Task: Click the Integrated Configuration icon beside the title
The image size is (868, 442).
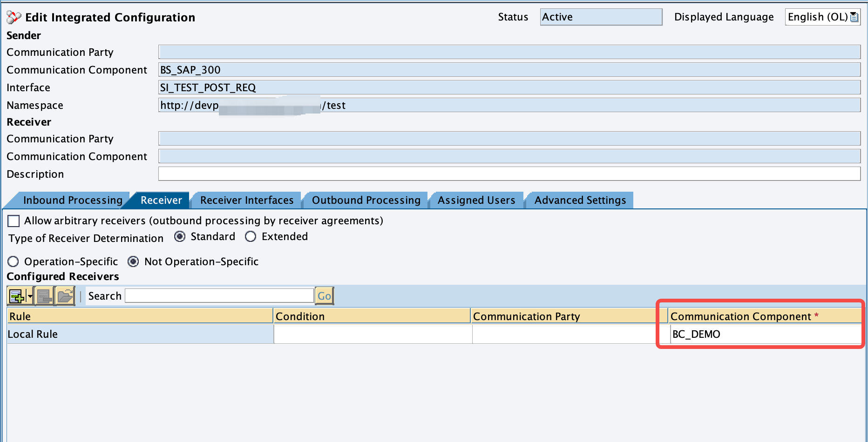Action: pos(14,17)
